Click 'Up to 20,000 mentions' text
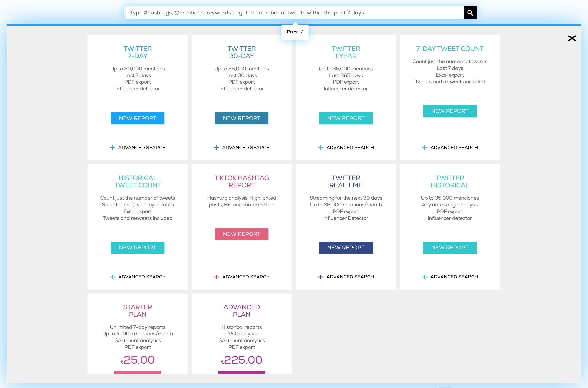This screenshot has width=588, height=388. coord(138,69)
